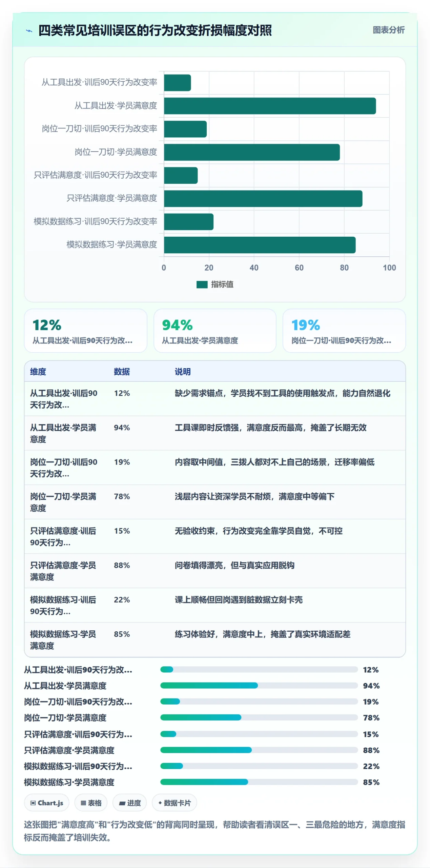This screenshot has width=430, height=868.
Task: Click the 94% progress bar for 从工具出发·学员满意度
Action: coord(259,686)
